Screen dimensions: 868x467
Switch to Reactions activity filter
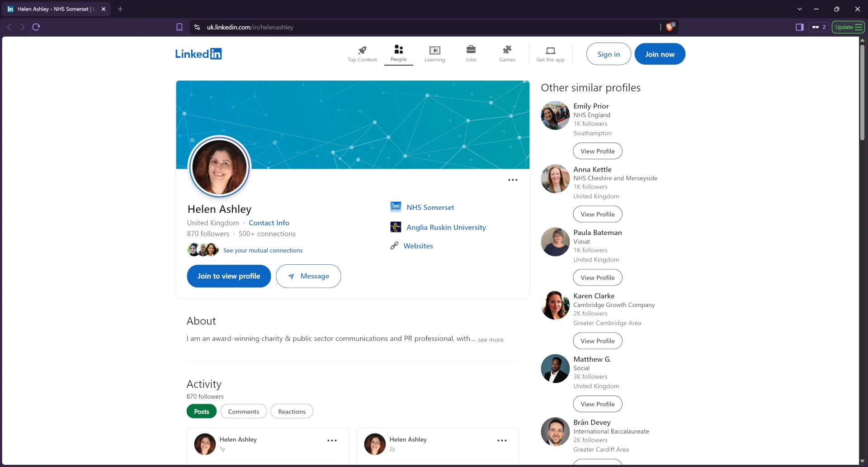pos(292,411)
